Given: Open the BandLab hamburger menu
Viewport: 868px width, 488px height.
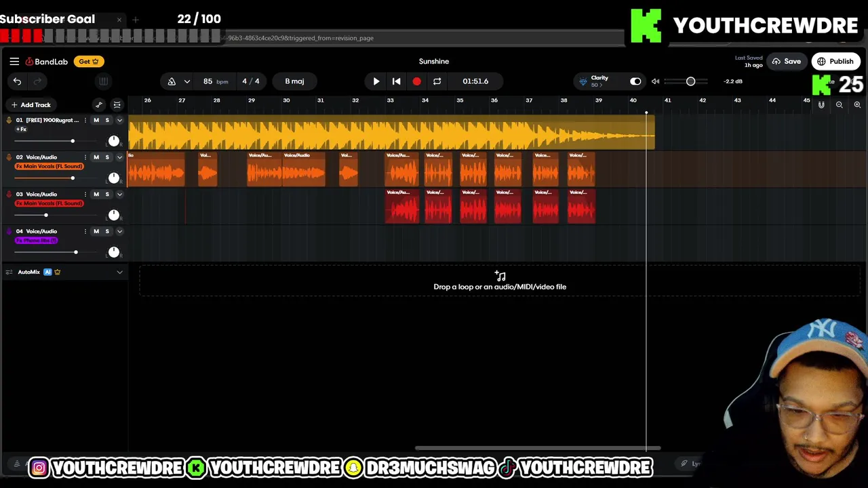Looking at the screenshot, I should (14, 61).
